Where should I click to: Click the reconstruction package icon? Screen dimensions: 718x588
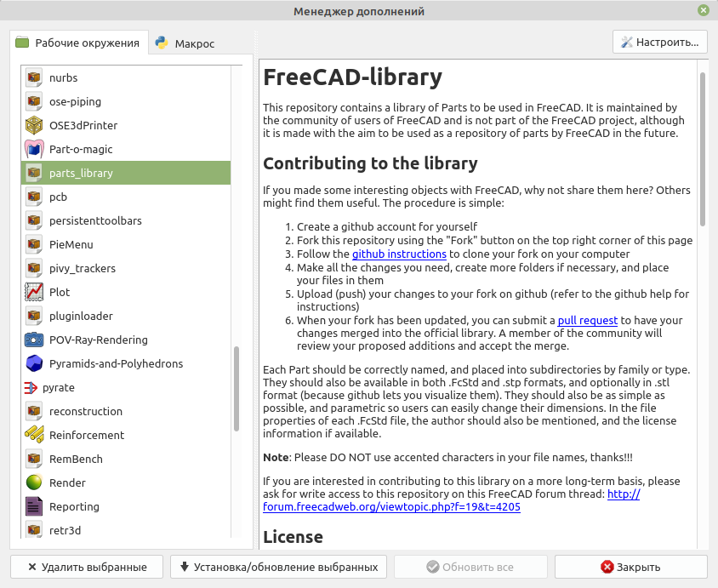pos(34,411)
